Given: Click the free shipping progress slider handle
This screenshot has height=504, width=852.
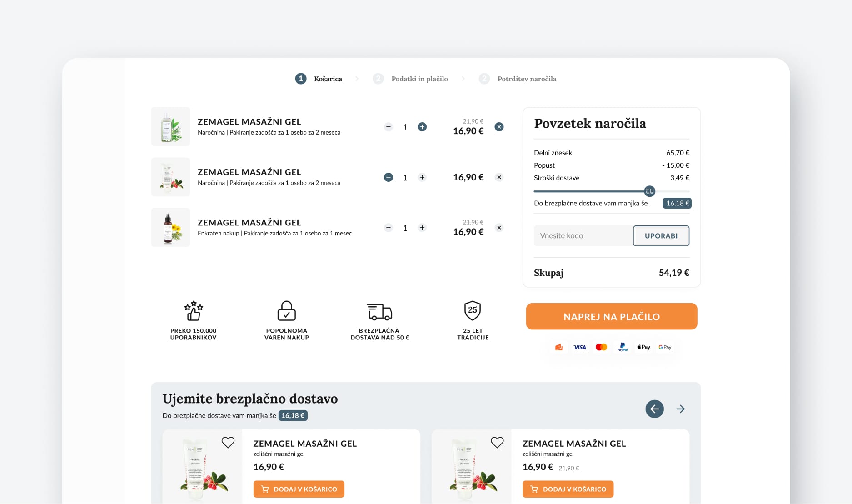Looking at the screenshot, I should (650, 191).
